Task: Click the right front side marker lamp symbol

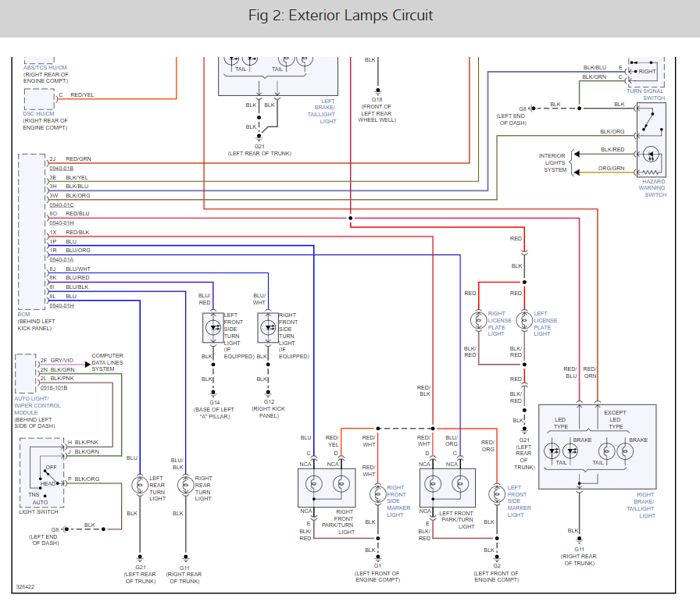Action: tap(377, 494)
